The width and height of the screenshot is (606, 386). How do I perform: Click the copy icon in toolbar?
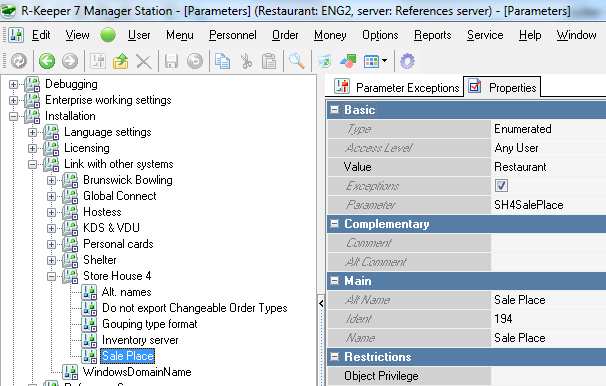coord(222,61)
